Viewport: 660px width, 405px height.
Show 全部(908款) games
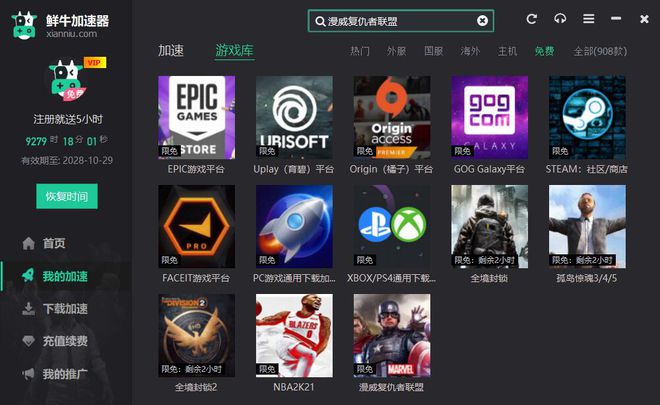click(x=600, y=51)
